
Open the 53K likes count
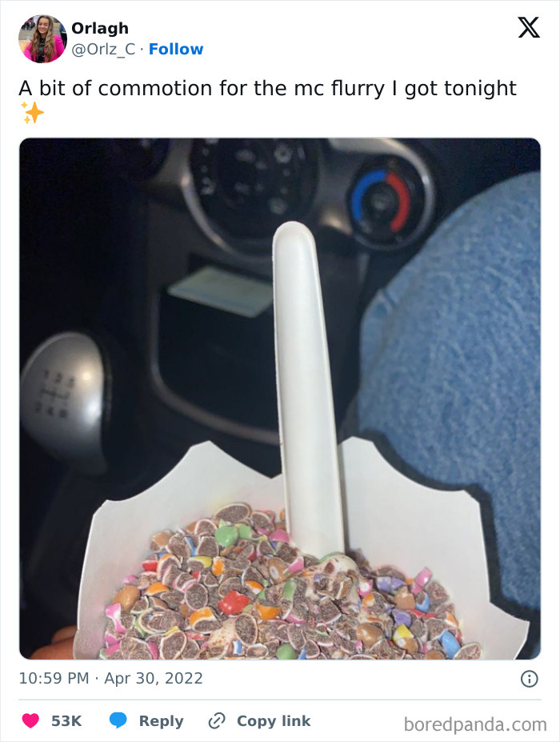click(66, 720)
